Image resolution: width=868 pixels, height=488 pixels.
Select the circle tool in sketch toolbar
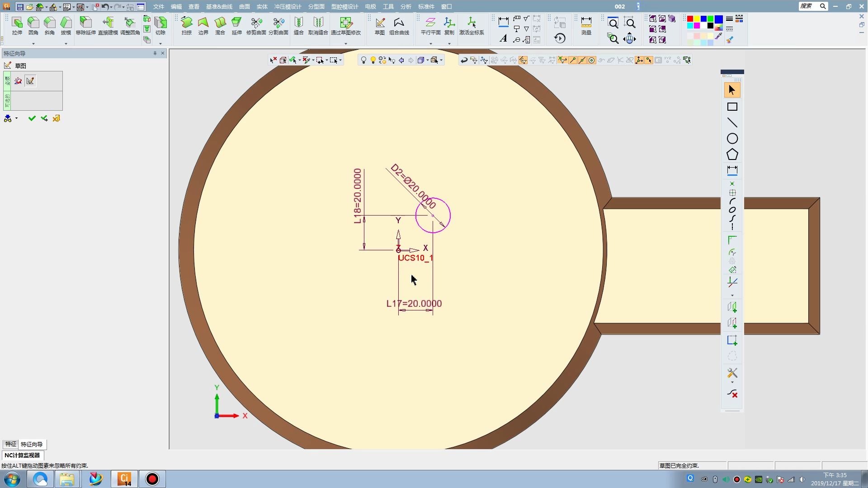732,139
